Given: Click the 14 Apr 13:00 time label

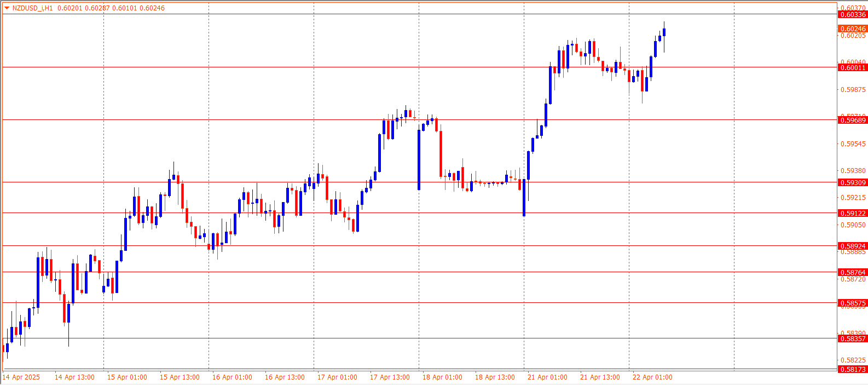Looking at the screenshot, I should (74, 377).
